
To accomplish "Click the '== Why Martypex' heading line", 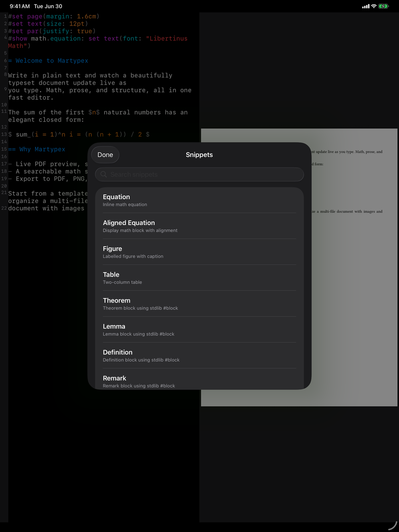I will (x=37, y=149).
